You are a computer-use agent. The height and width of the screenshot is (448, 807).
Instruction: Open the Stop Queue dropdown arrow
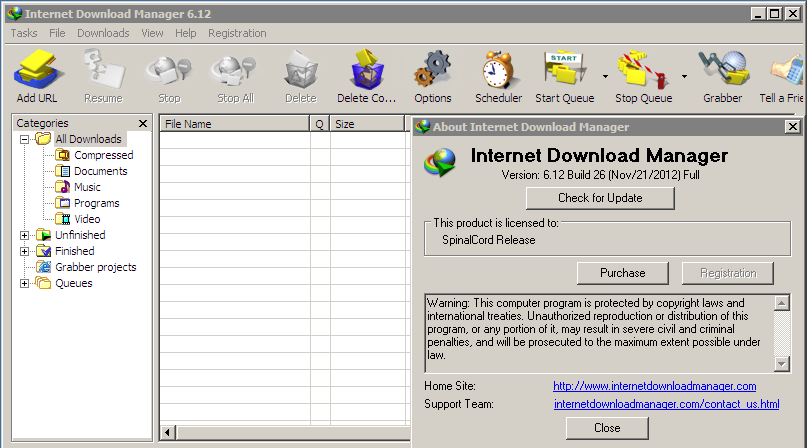(684, 77)
